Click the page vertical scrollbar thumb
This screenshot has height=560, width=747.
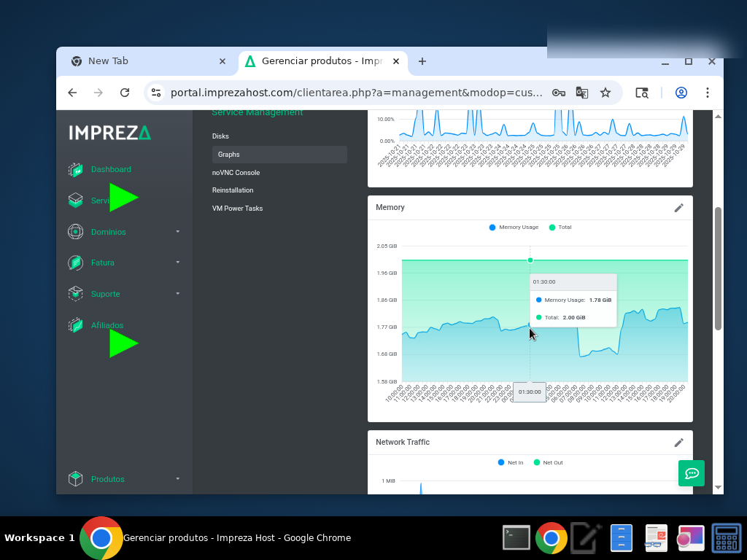point(718,268)
